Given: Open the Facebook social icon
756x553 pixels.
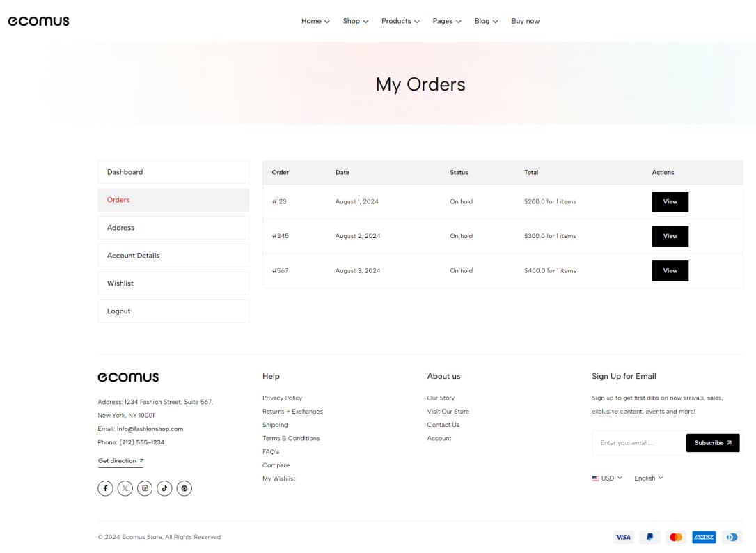Looking at the screenshot, I should point(105,488).
